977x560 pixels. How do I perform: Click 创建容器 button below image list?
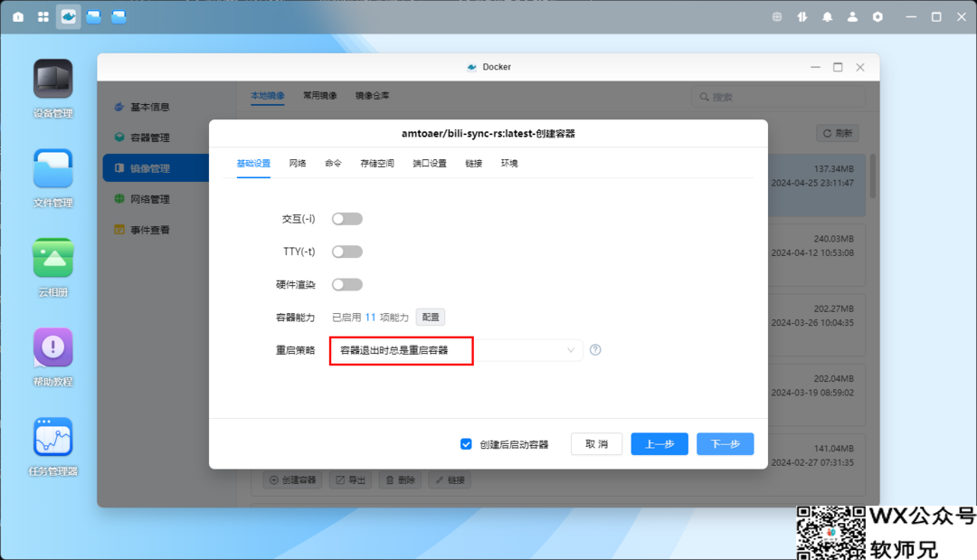click(x=292, y=480)
